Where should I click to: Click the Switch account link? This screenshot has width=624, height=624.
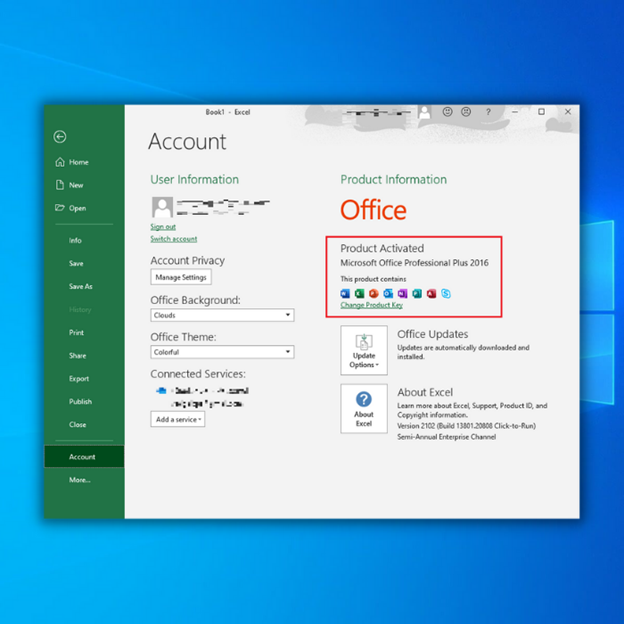[x=174, y=239]
